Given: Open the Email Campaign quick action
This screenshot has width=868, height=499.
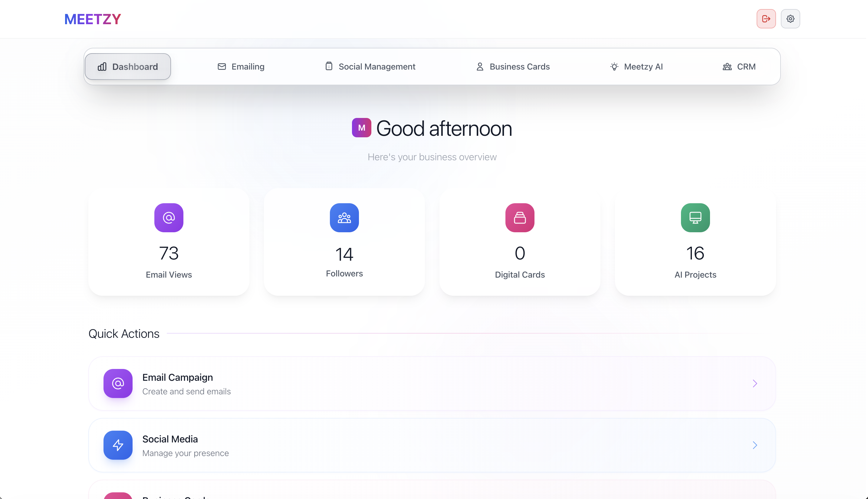Looking at the screenshot, I should click(432, 383).
